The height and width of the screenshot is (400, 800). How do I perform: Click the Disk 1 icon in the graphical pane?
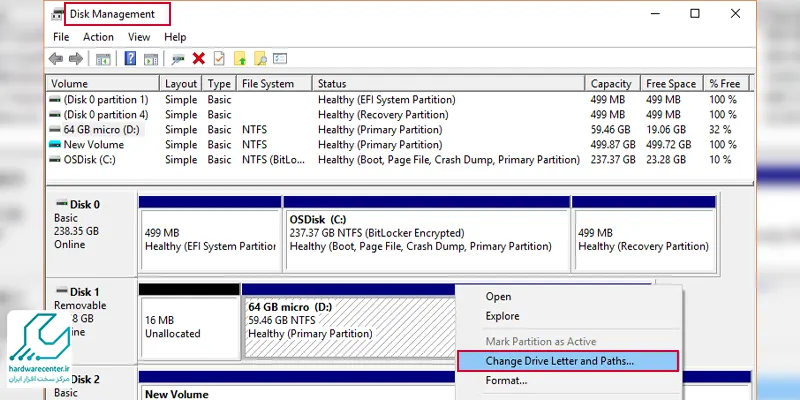coord(62,291)
